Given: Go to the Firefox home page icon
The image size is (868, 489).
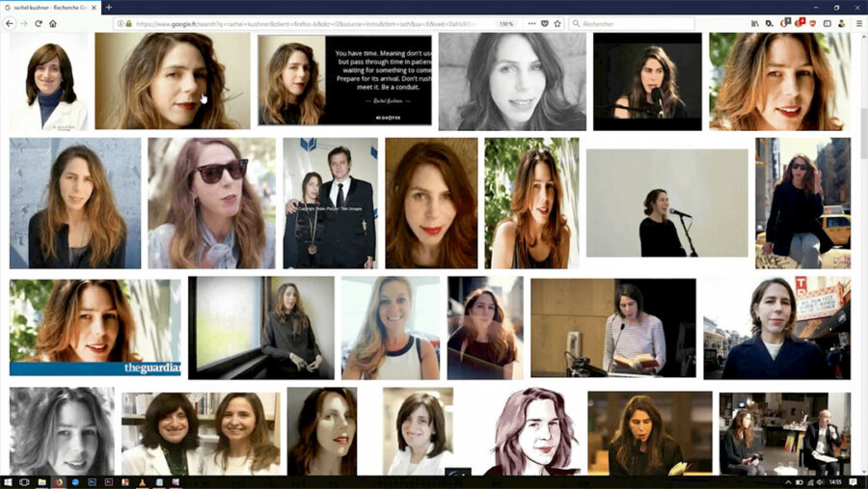Looking at the screenshot, I should click(x=53, y=23).
